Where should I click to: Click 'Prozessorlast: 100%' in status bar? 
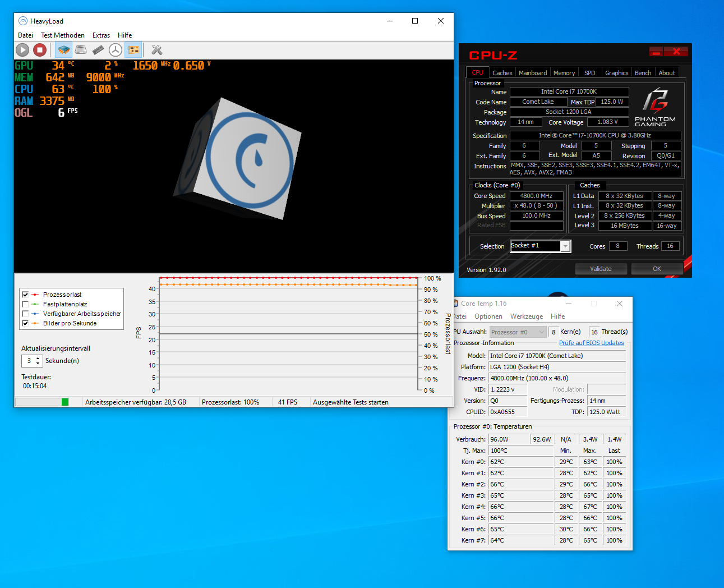tap(230, 402)
